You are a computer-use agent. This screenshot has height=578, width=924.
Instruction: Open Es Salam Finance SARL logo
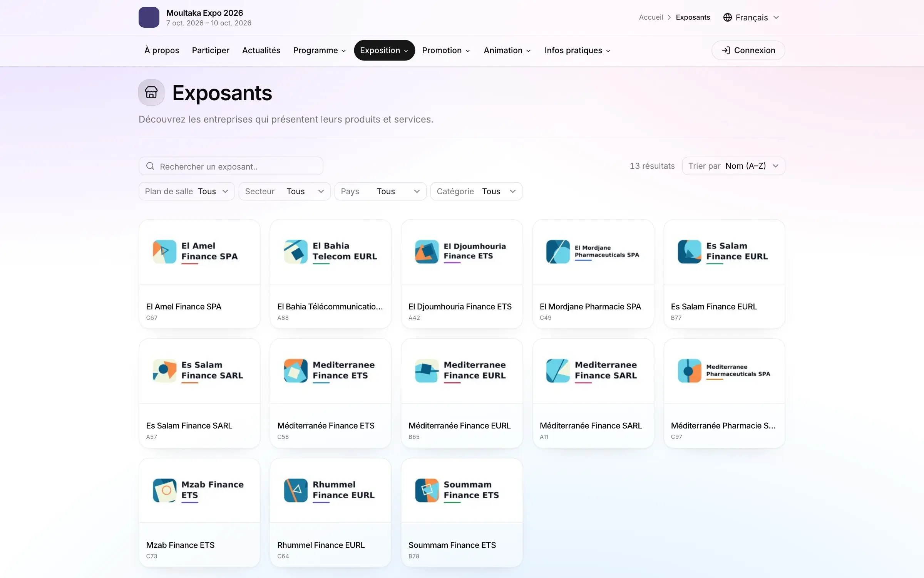(x=198, y=371)
